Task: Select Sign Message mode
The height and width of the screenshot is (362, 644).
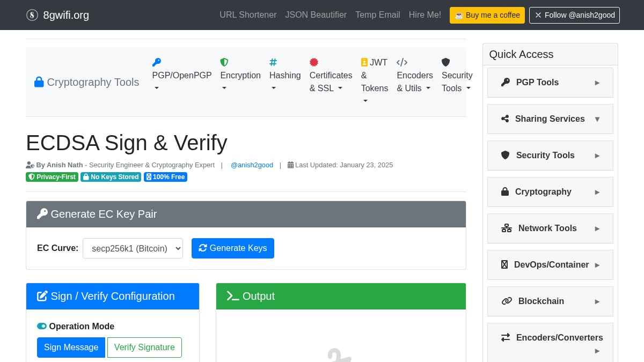Action: coord(71,348)
